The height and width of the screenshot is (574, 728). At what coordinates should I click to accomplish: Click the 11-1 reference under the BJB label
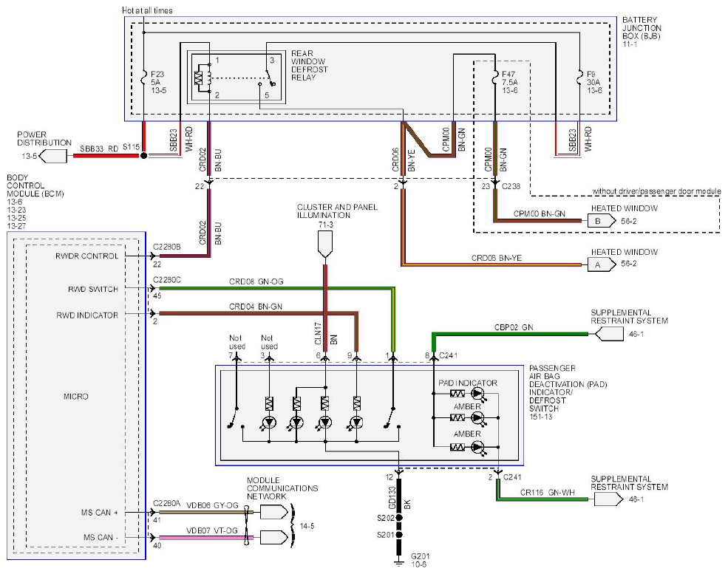[630, 44]
